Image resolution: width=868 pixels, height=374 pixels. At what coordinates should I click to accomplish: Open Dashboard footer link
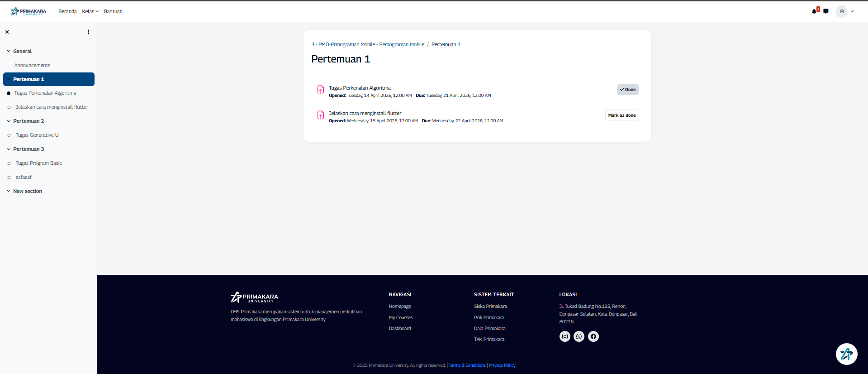(x=400, y=328)
